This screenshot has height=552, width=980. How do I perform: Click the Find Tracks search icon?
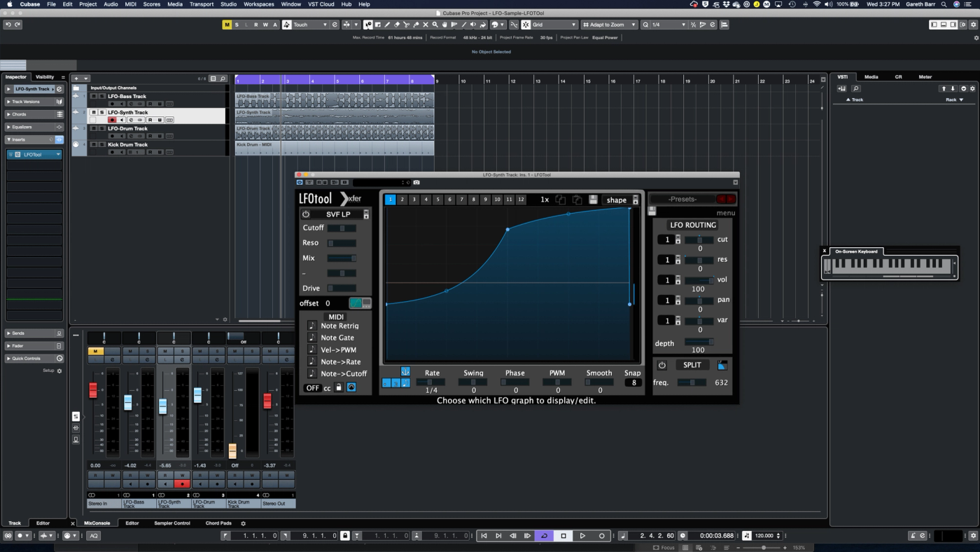[223, 78]
